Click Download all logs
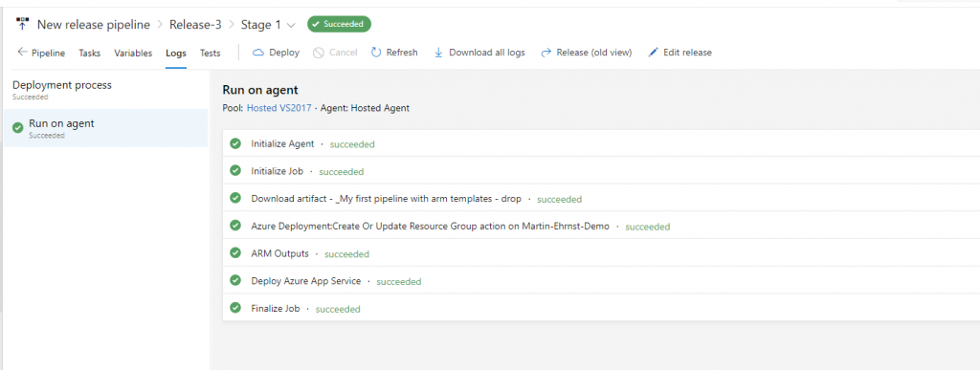Screen dimensions: 980x370 479,53
